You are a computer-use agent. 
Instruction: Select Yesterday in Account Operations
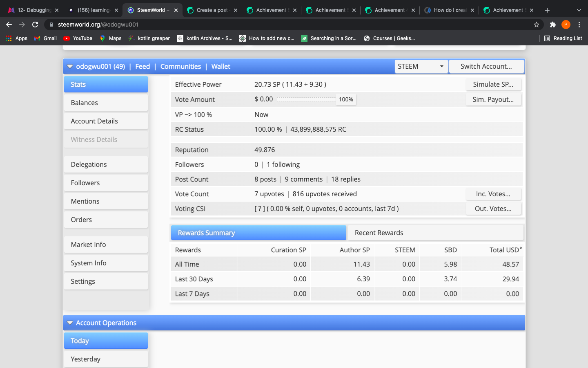coord(106,359)
